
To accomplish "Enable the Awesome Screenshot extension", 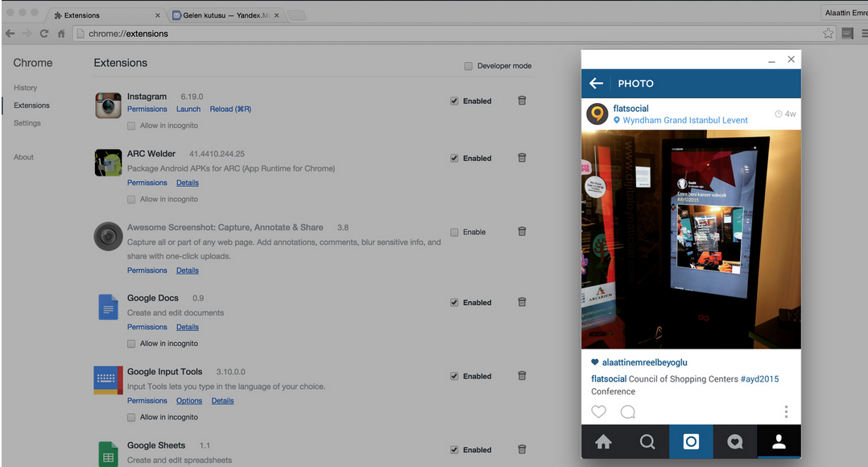I will (x=454, y=232).
